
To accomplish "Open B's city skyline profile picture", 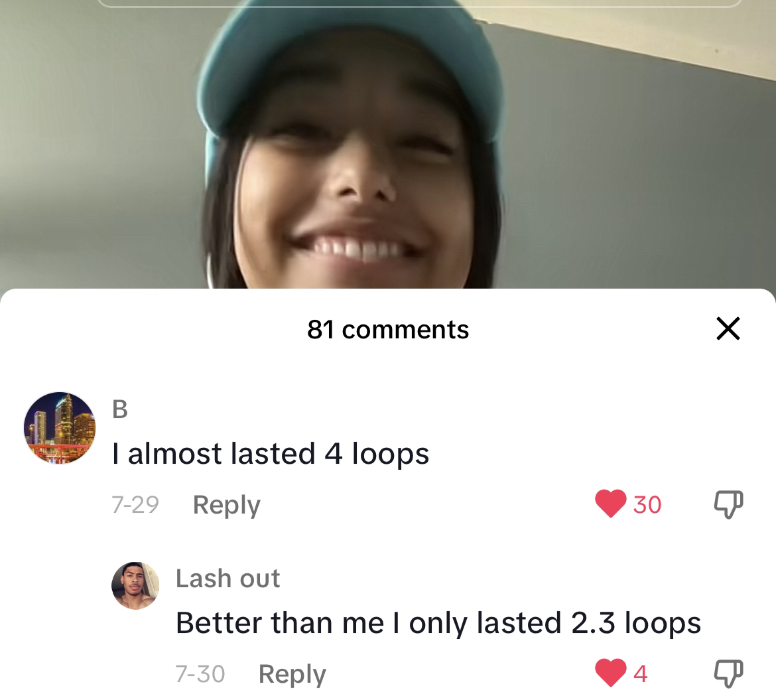I will pos(60,428).
